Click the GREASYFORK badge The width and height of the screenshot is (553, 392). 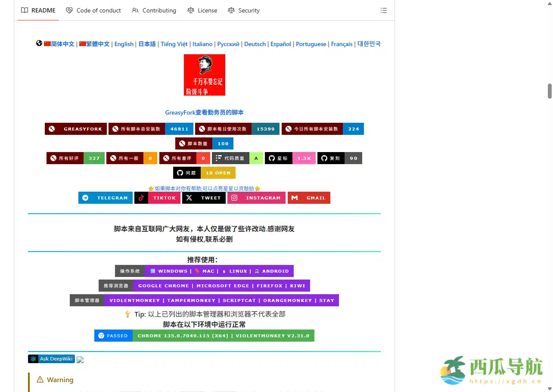[x=75, y=128]
